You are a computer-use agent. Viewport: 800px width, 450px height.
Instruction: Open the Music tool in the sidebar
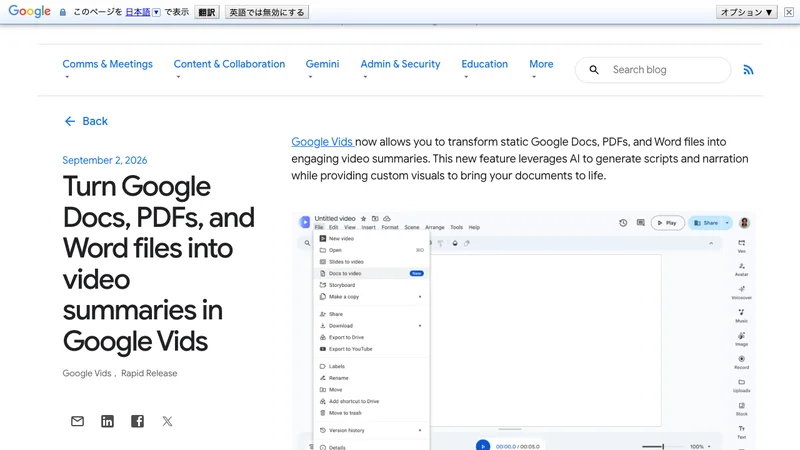[741, 315]
